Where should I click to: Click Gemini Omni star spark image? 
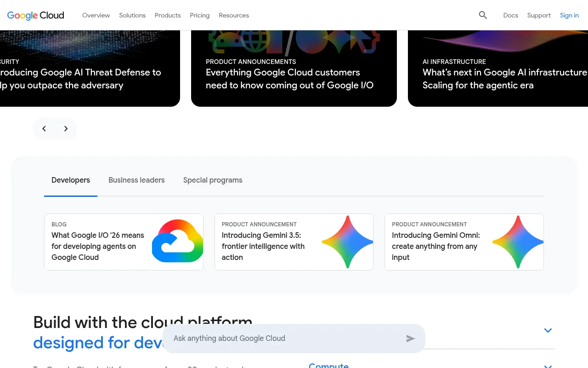click(518, 242)
